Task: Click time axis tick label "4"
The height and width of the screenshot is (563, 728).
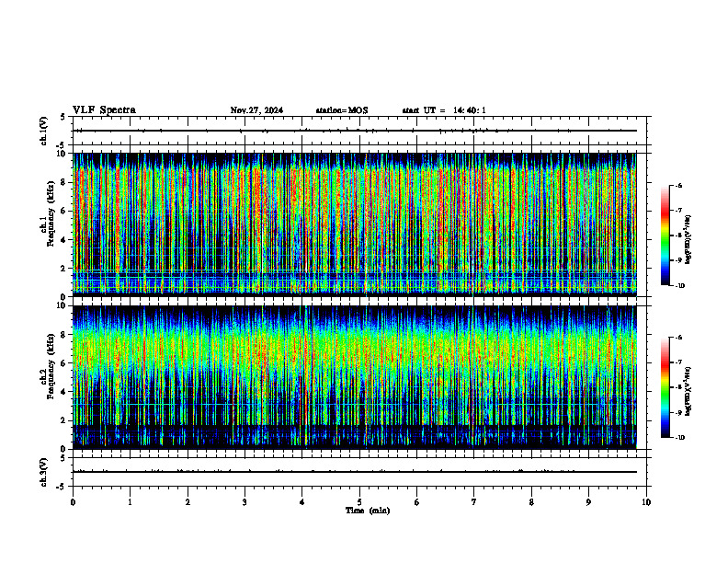Action: [x=301, y=502]
